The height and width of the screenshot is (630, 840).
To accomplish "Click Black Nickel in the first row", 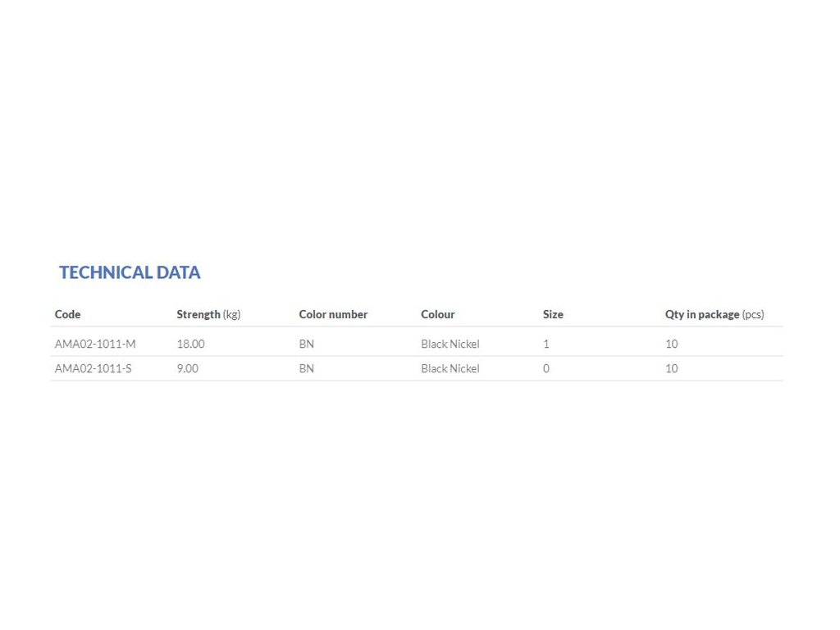I will point(450,344).
